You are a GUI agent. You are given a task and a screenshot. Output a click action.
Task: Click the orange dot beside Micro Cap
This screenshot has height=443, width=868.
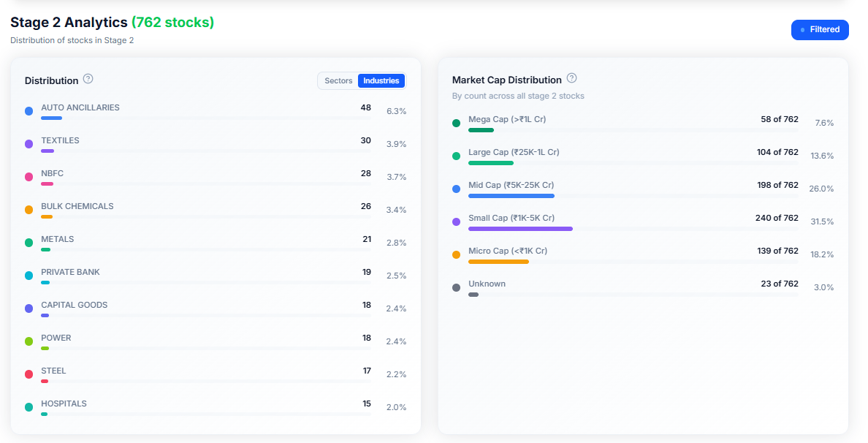(x=456, y=254)
